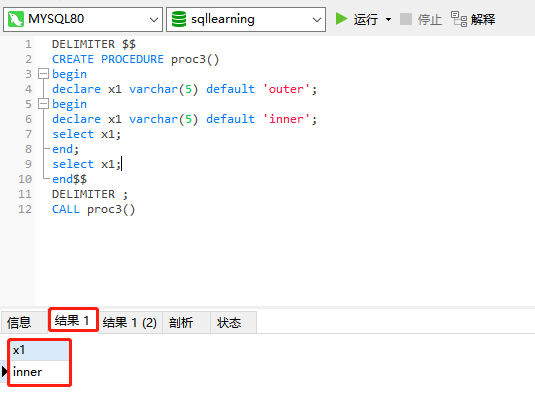Open the 状态 tab
Screen dimensions: 535x404
click(233, 322)
